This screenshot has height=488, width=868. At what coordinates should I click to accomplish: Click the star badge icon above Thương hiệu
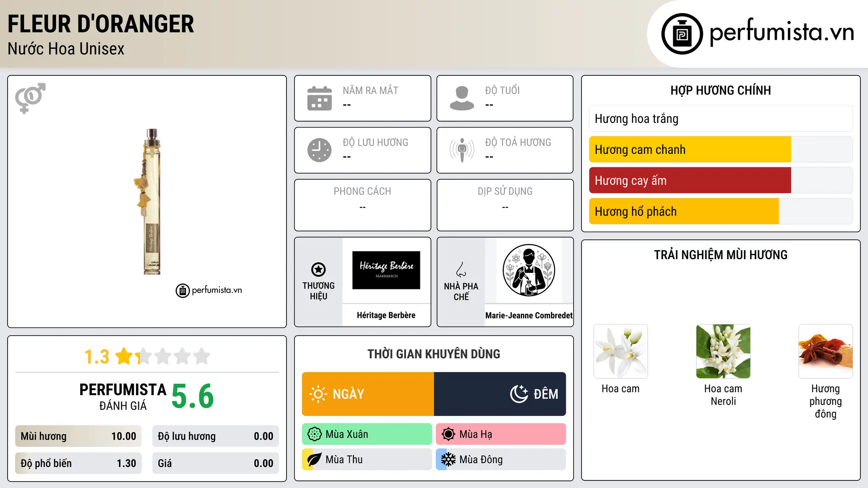318,269
